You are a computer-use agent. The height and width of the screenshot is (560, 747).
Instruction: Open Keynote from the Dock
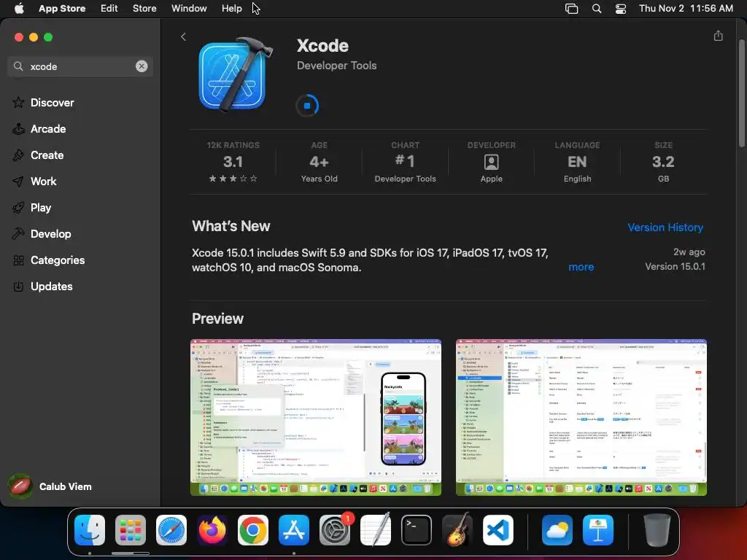pos(598,530)
